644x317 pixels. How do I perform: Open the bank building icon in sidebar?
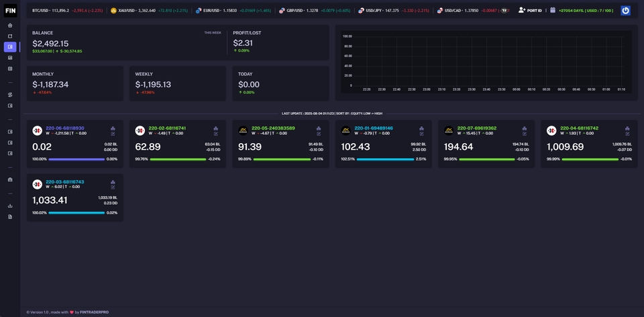click(10, 180)
